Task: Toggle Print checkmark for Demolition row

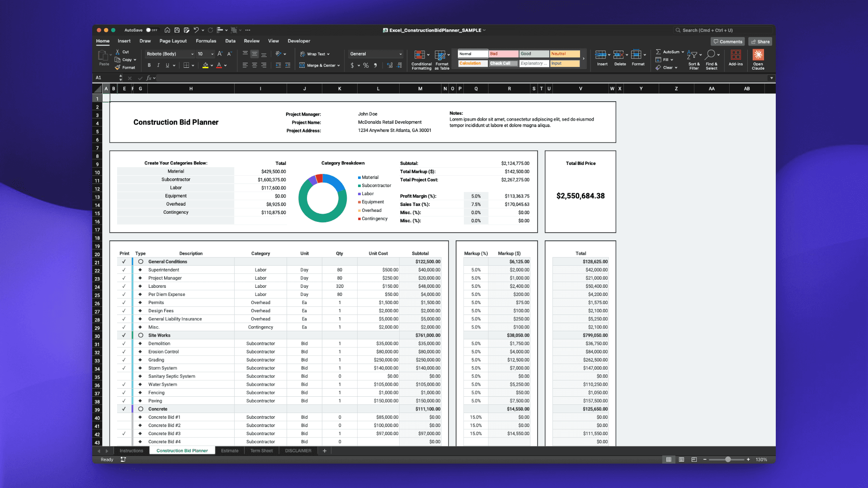Action: [123, 343]
